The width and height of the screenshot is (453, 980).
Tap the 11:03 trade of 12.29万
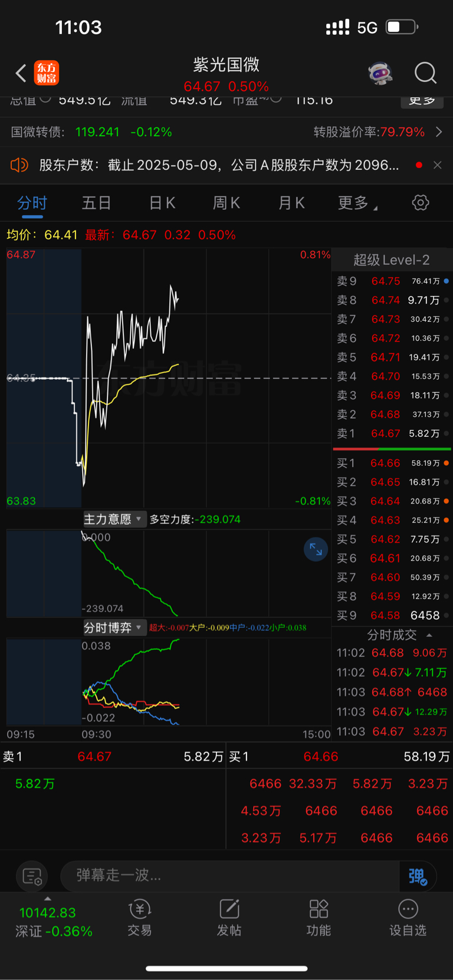point(392,712)
